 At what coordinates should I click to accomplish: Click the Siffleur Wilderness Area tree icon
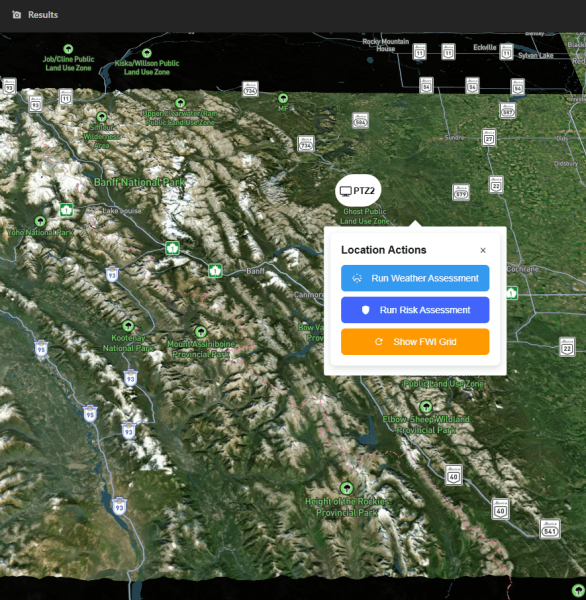(101, 117)
